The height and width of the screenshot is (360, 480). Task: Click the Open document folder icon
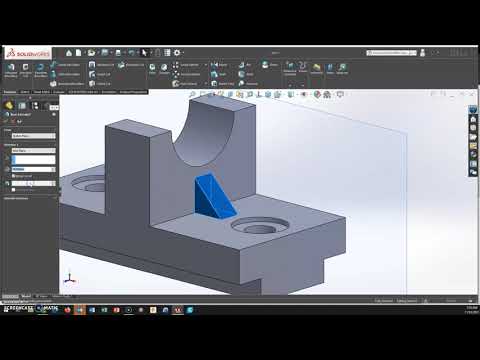pos(91,53)
